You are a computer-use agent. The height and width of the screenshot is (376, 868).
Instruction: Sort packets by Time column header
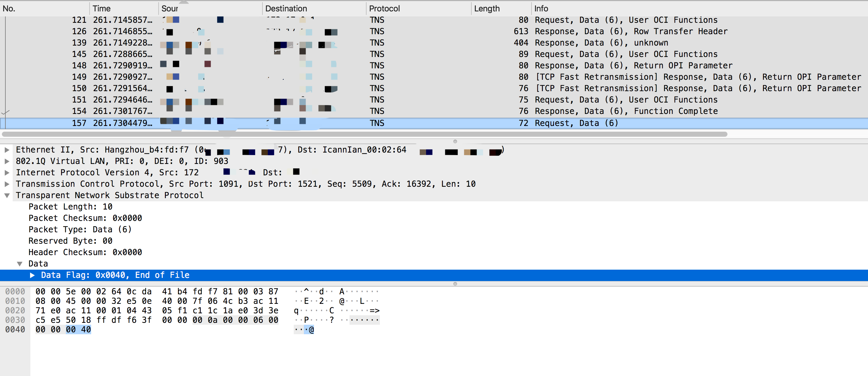coord(102,9)
